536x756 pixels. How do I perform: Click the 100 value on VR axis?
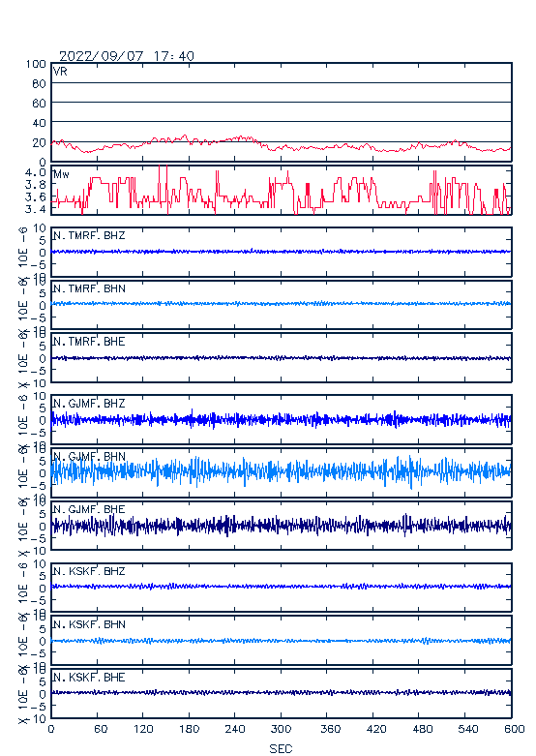click(x=36, y=64)
